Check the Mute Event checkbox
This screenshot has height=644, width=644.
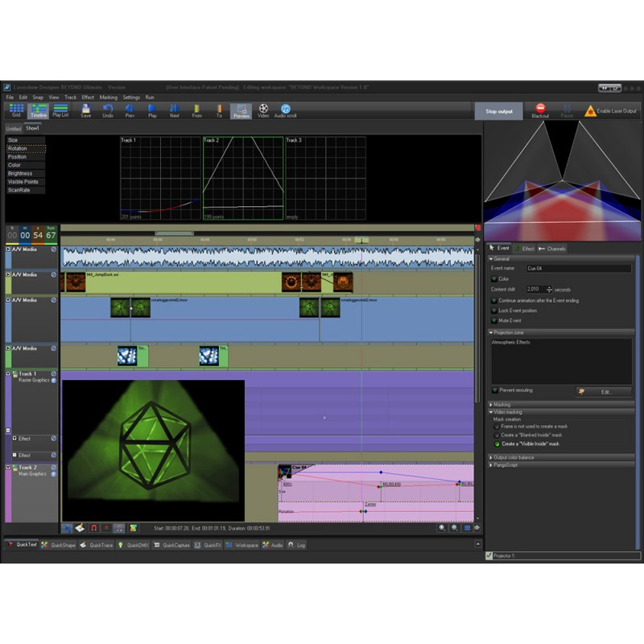(x=494, y=320)
